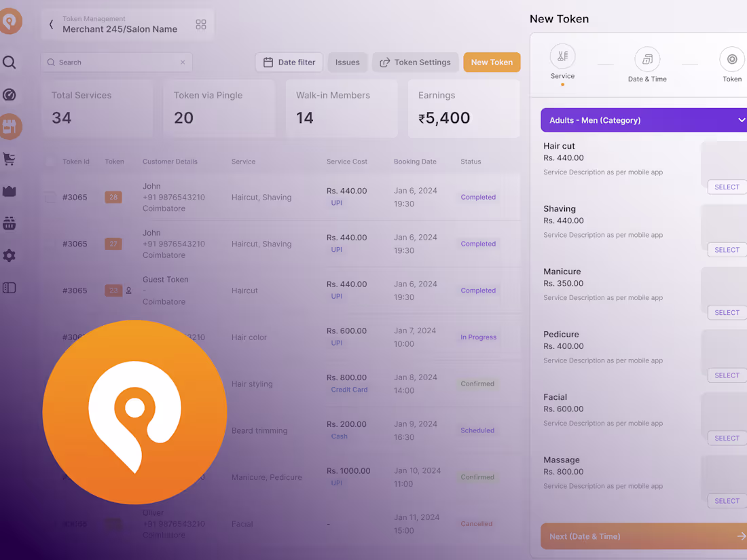Image resolution: width=747 pixels, height=560 pixels.
Task: Open the Pingle logo in the top-left corner
Action: [12, 21]
